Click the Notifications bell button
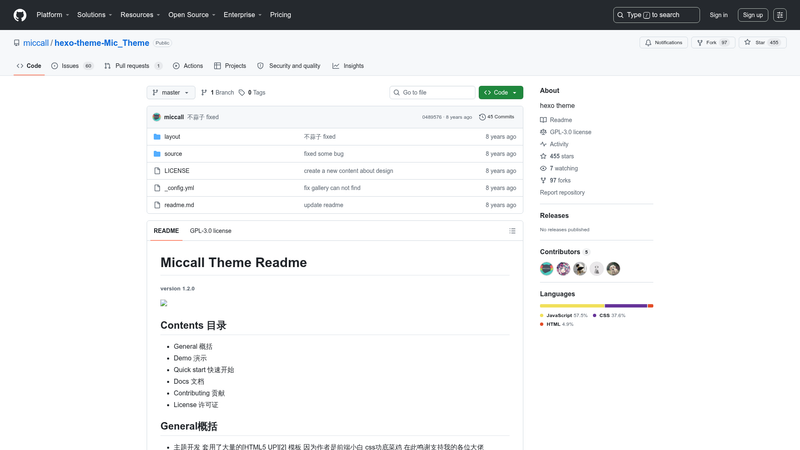The height and width of the screenshot is (450, 800). pyautogui.click(x=663, y=42)
